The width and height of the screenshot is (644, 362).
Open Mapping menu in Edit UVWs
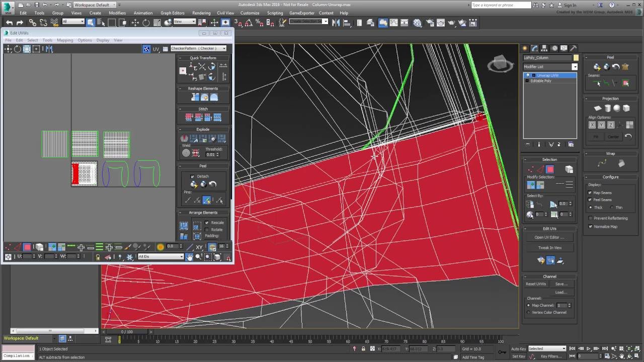pos(65,40)
